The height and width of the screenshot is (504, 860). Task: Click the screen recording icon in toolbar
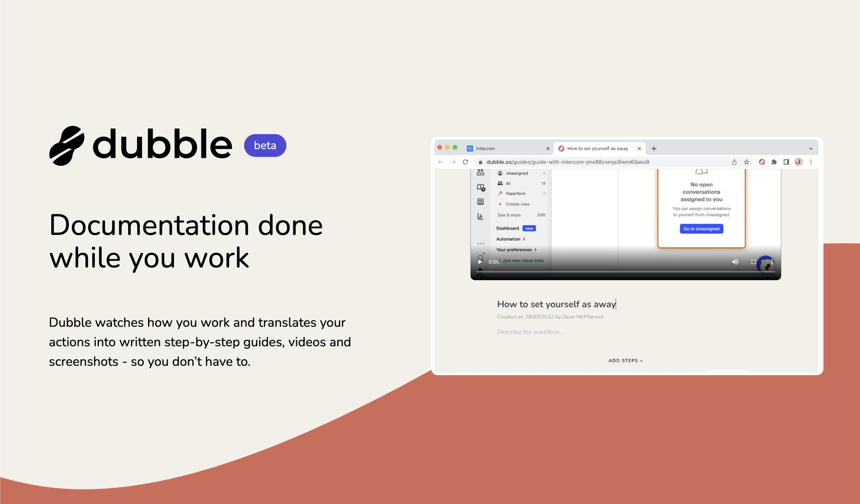pos(762,163)
